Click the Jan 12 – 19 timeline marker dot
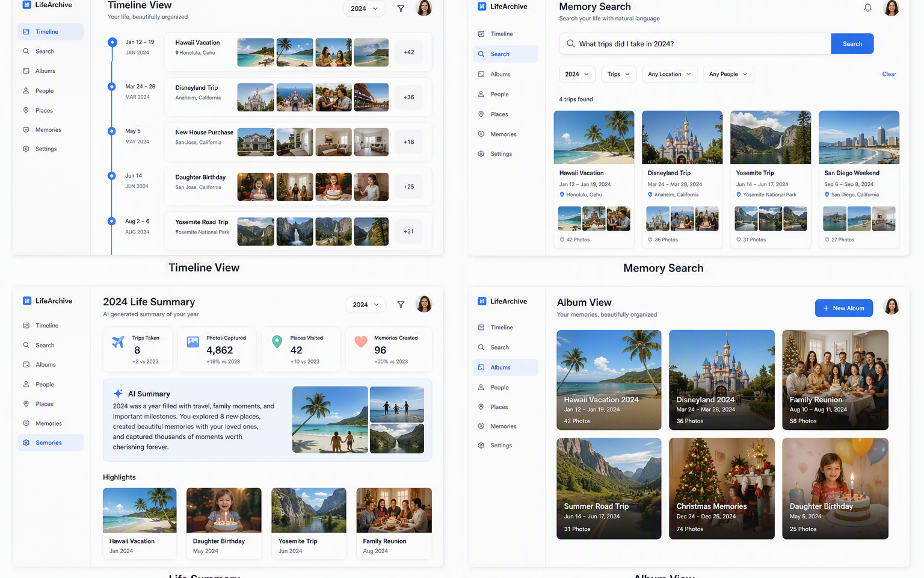The width and height of the screenshot is (924, 578). click(x=112, y=42)
